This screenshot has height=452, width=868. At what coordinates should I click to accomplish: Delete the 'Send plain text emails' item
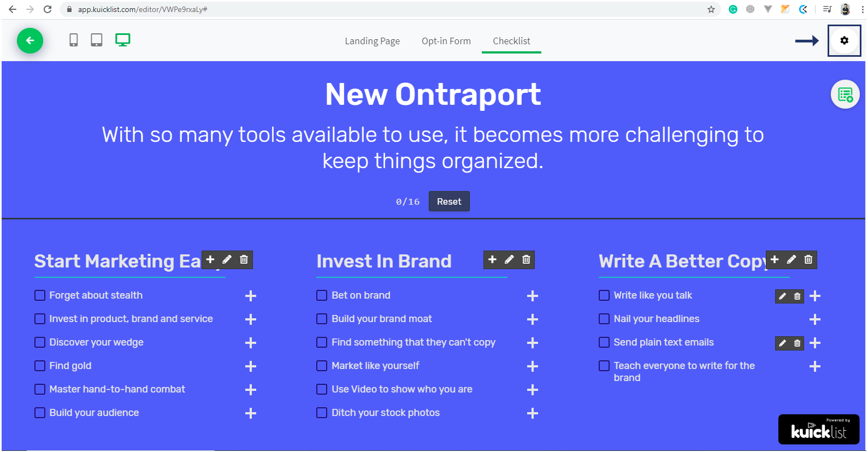point(798,343)
